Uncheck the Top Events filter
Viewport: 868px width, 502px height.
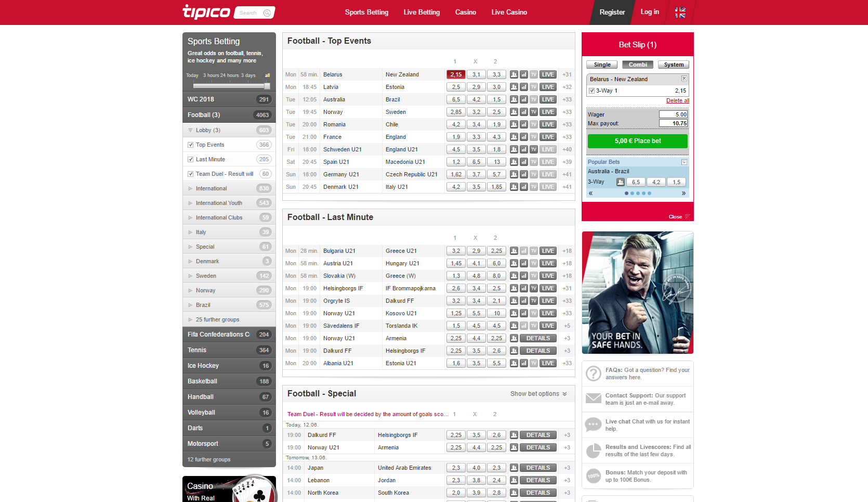[190, 145]
